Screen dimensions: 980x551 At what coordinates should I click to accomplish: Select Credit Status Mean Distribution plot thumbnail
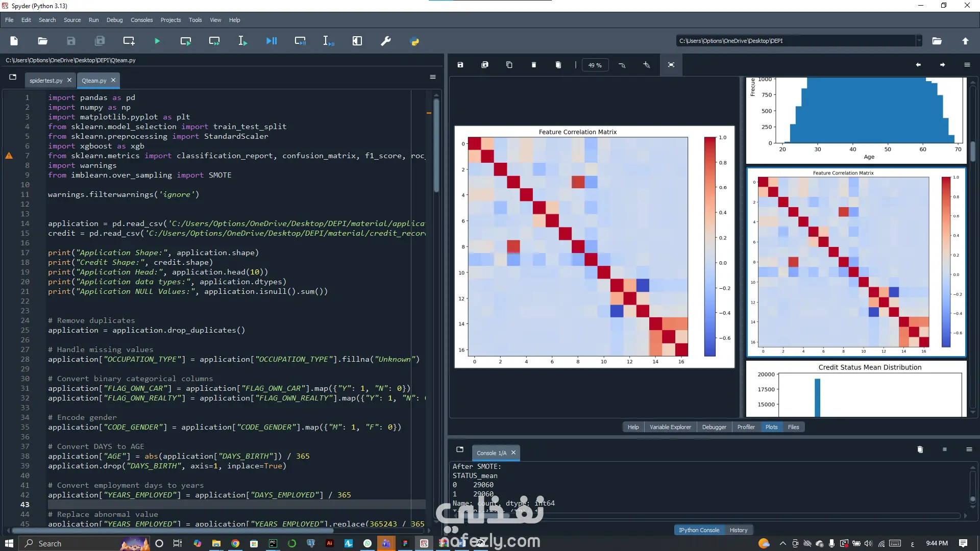(x=856, y=389)
